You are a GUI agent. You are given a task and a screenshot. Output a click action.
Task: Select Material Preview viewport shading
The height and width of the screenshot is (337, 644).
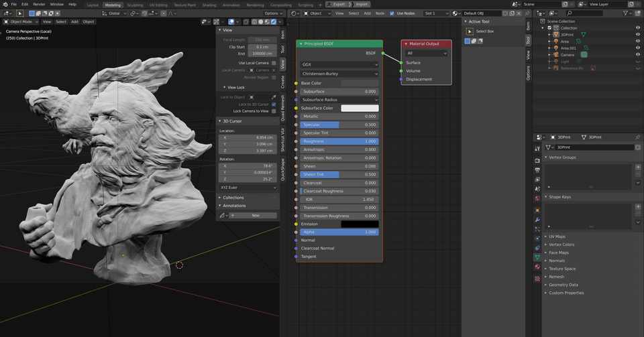point(268,21)
